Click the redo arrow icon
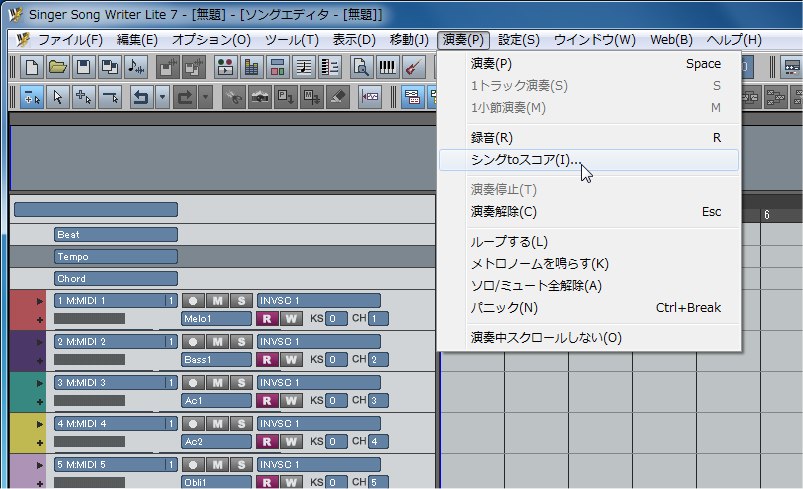 185,97
